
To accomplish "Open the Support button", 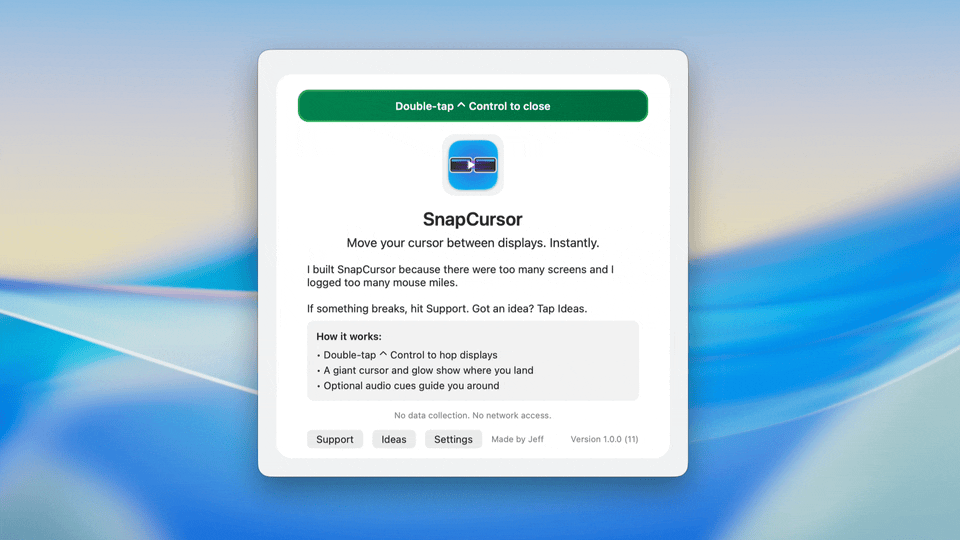I will pyautogui.click(x=335, y=439).
